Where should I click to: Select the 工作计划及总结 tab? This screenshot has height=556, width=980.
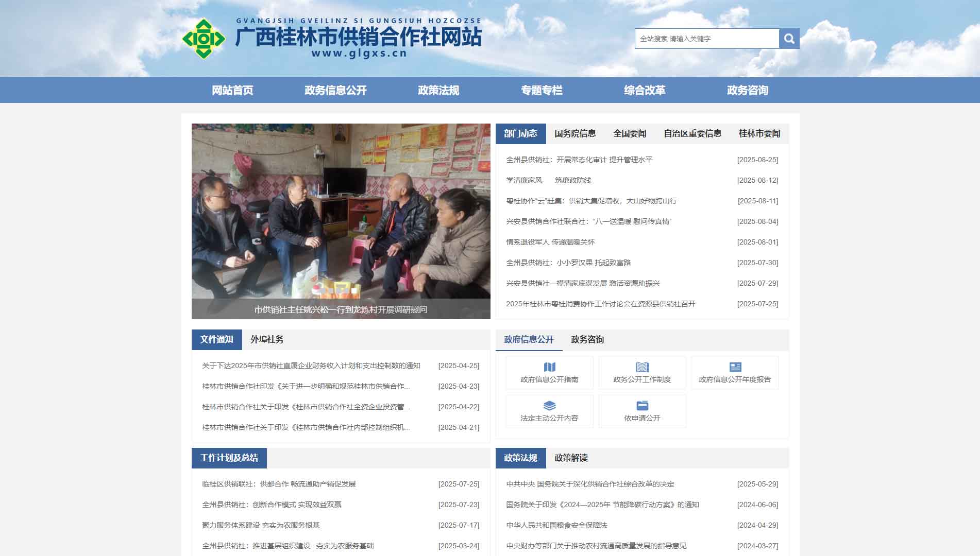click(229, 458)
